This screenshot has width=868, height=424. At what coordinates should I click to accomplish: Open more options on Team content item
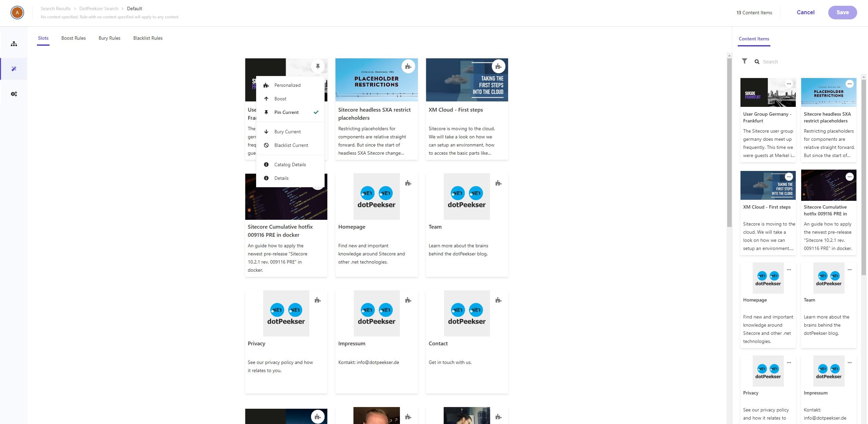click(850, 270)
